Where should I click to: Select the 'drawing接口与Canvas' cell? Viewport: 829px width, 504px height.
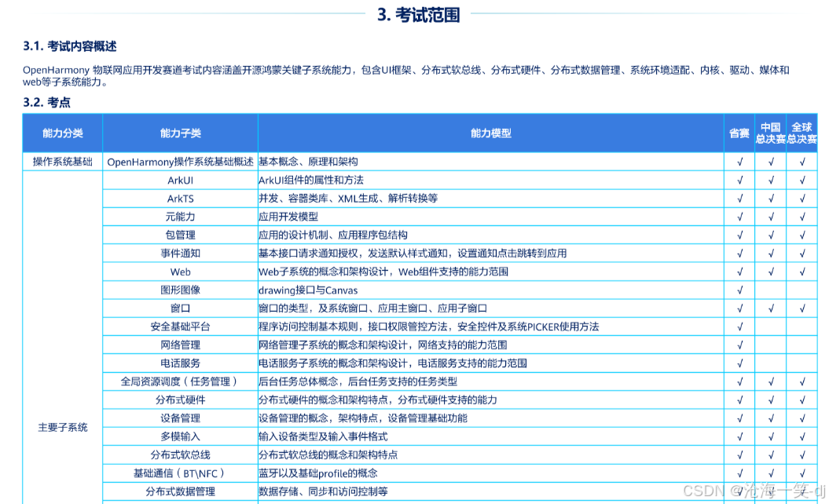pos(490,290)
